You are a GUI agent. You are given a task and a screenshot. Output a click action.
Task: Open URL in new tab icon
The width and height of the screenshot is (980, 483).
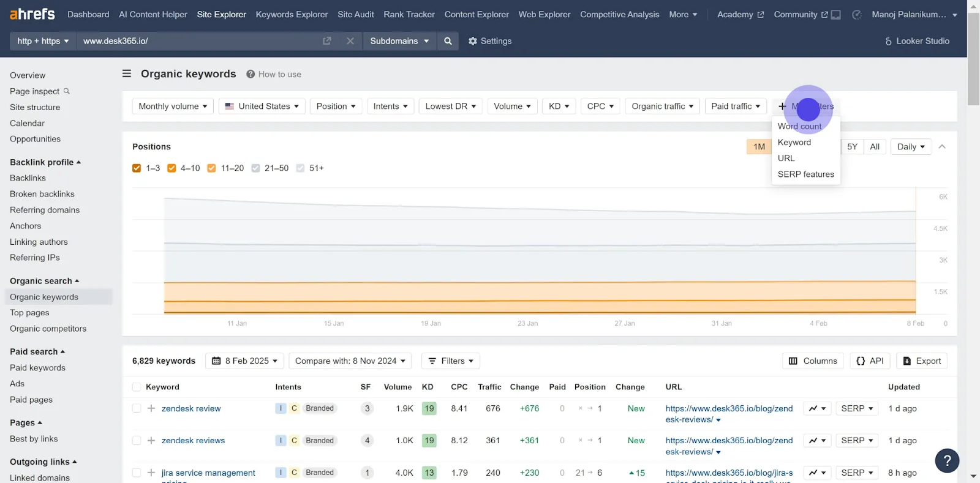327,41
